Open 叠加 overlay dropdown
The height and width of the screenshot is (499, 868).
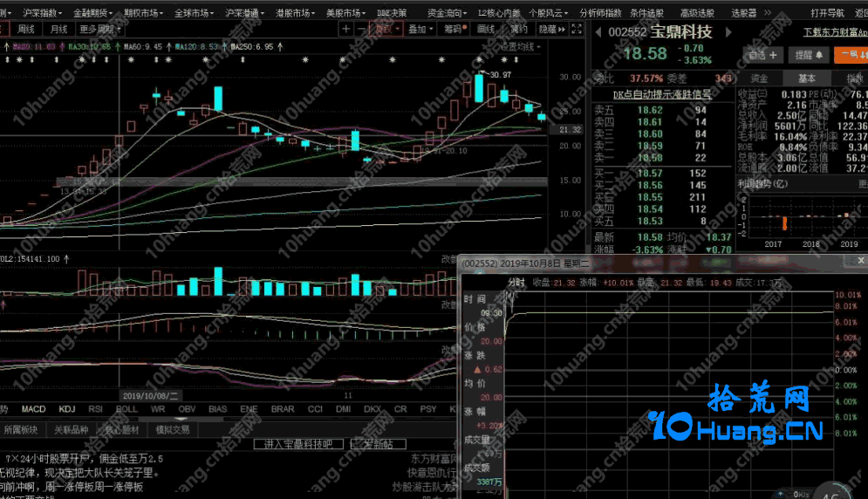point(420,29)
